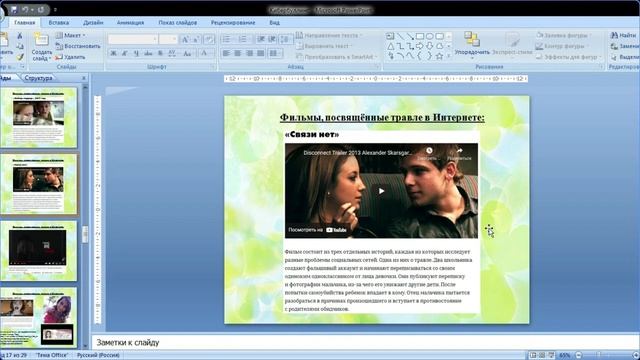Open the change case Aa dropdown
The height and width of the screenshot is (360, 640).
187,53
